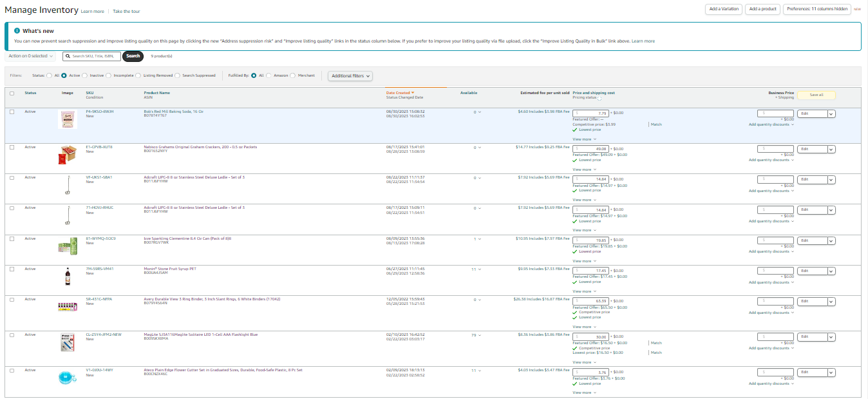Open the Ateco Flower Cutter Set product image
This screenshot has width=868, height=399.
68,378
